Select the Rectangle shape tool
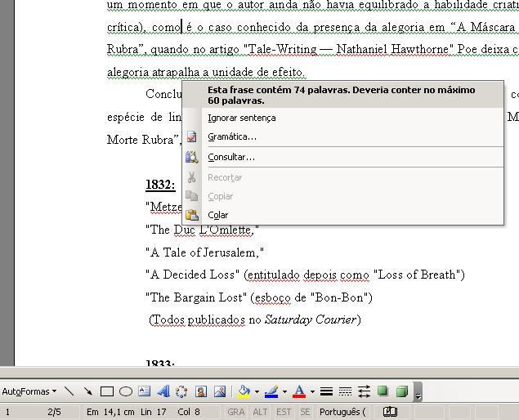This screenshot has height=420, width=519. pos(107,391)
